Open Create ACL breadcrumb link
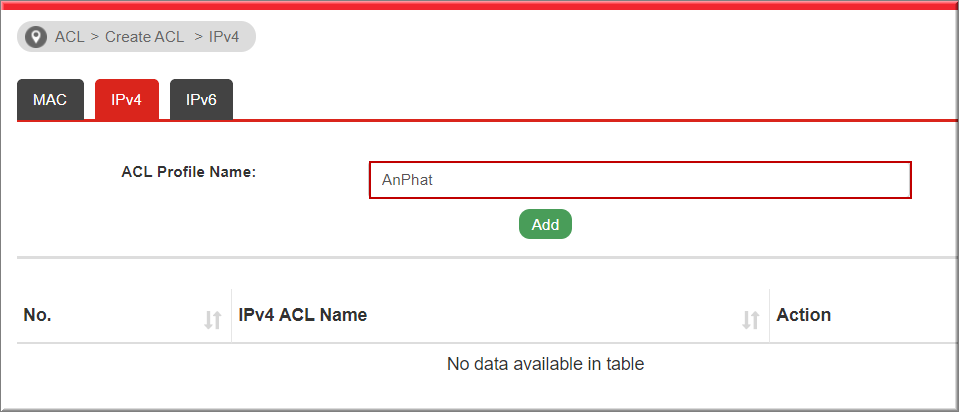The image size is (959, 412). point(144,37)
